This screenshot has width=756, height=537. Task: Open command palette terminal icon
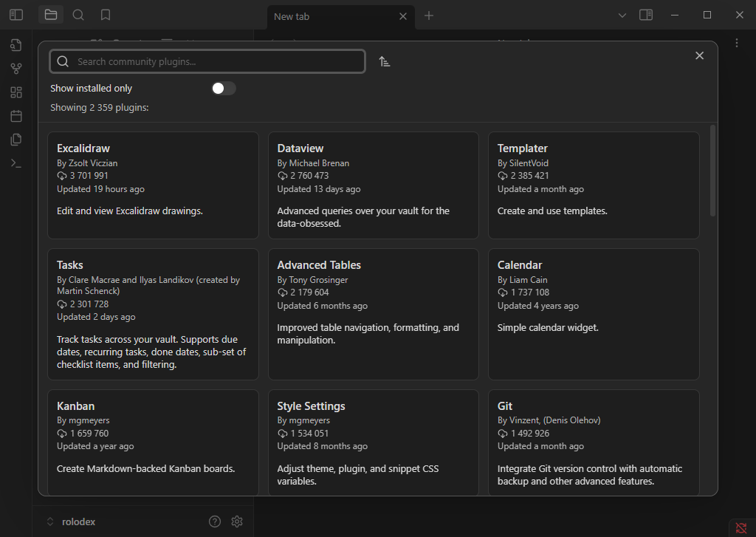click(16, 163)
